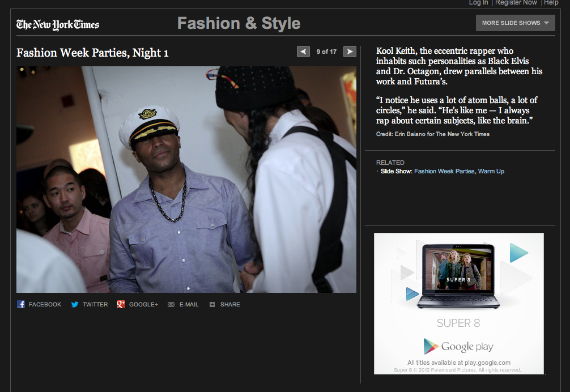Viewport: 570px width, 392px height.
Task: Click the main slideshow photo
Action: coord(186,179)
